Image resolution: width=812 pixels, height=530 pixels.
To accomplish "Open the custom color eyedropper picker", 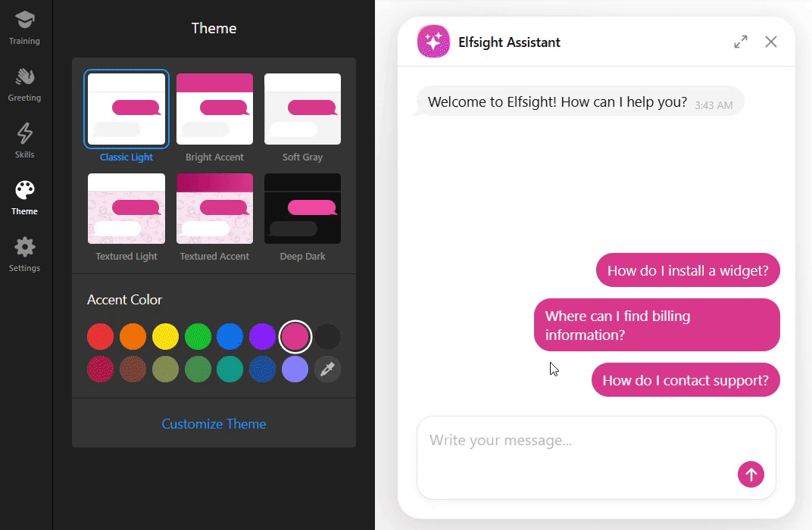I will coord(327,369).
